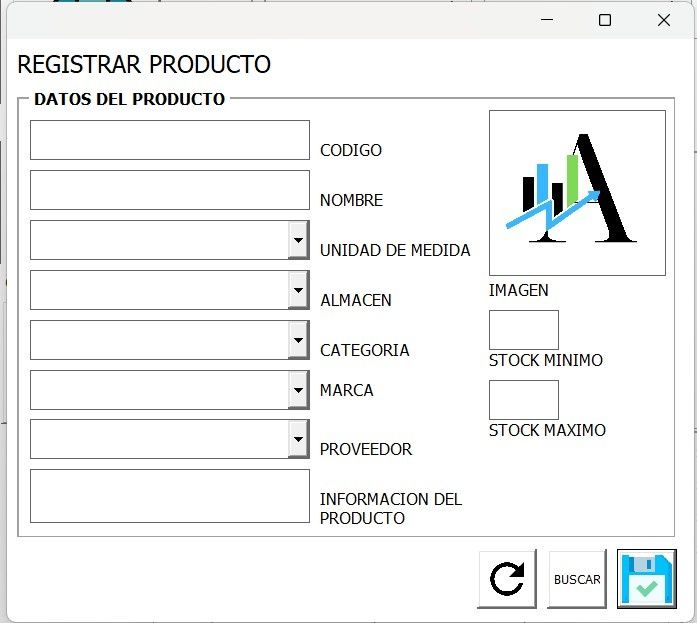
Task: Click the refresh arrow icon button
Action: click(507, 579)
